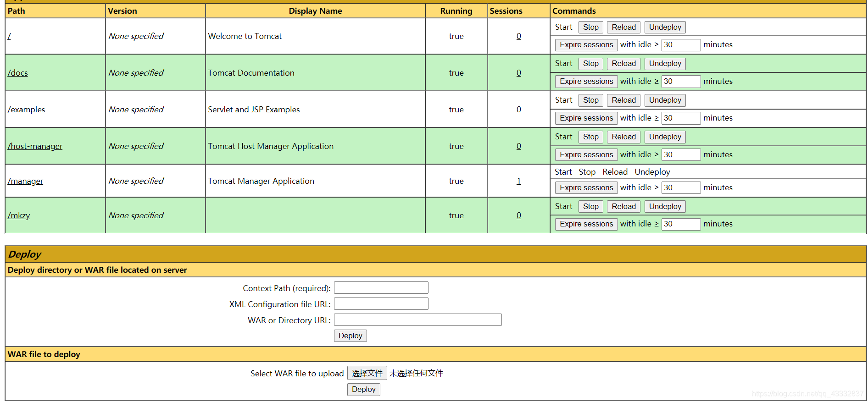Click Deploy under Select WAR file to upload

(364, 390)
